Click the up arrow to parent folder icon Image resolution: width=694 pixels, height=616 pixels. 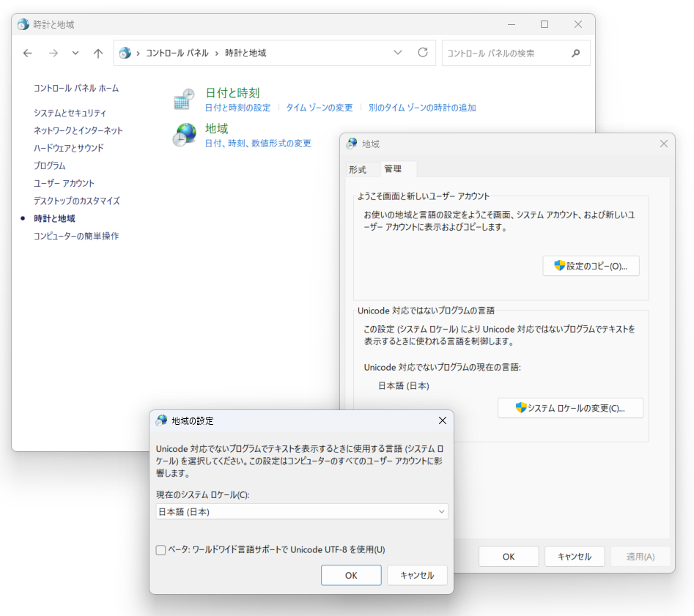tap(98, 53)
